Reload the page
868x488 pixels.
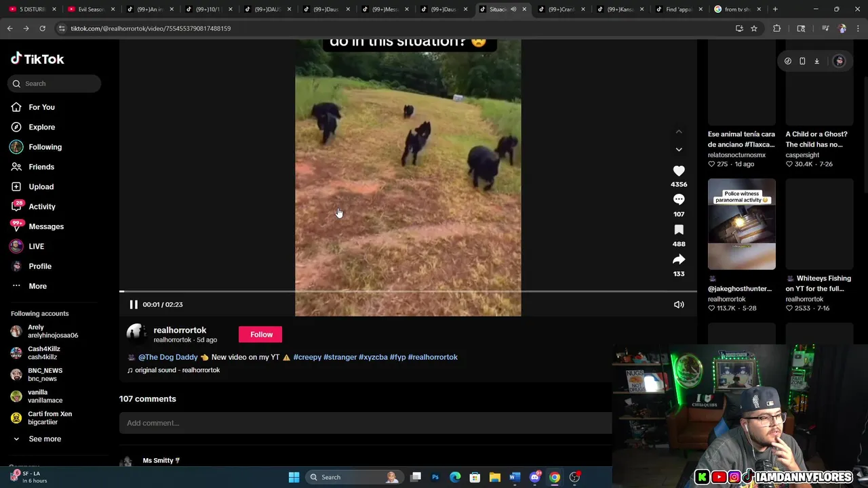[x=42, y=28]
